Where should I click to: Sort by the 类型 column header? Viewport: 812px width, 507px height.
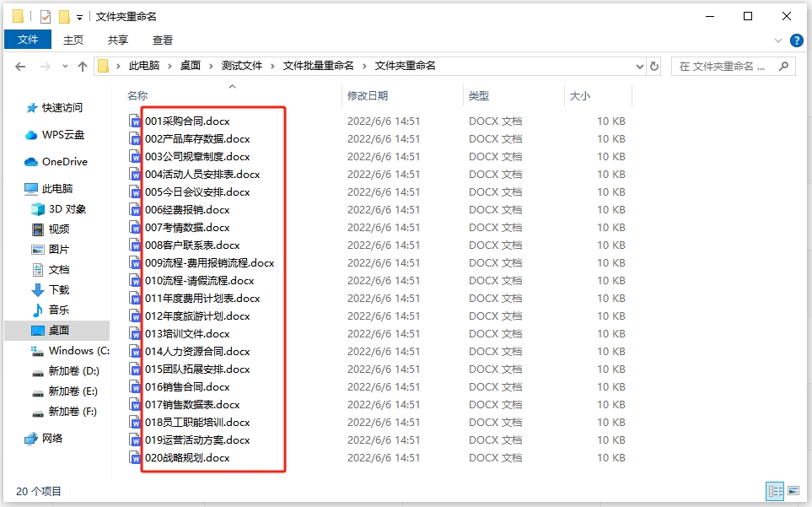(478, 96)
